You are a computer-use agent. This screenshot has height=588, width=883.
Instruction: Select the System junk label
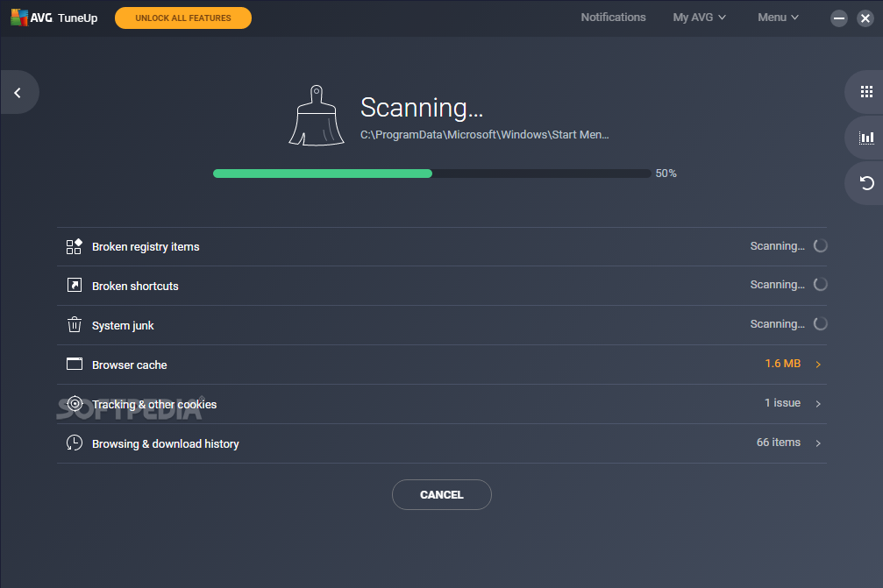[x=123, y=326]
